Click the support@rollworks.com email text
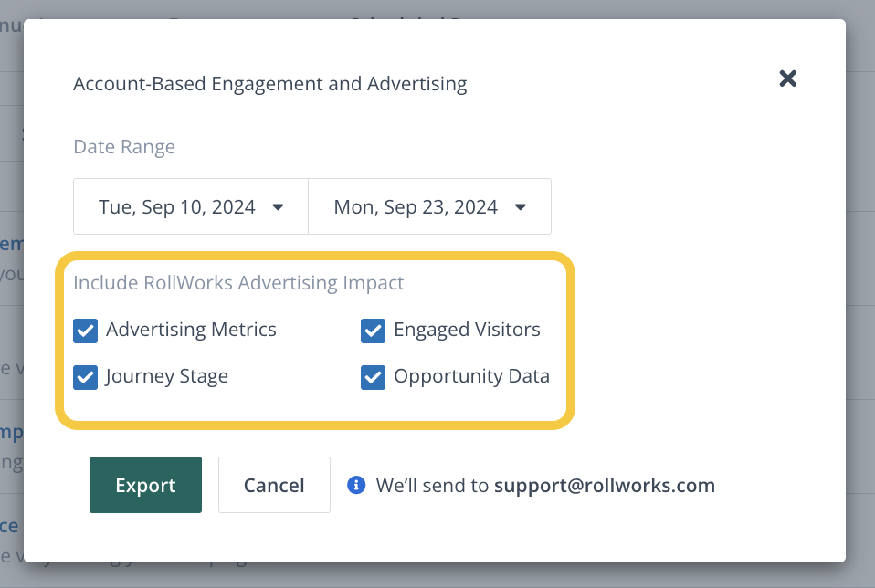 click(x=605, y=486)
